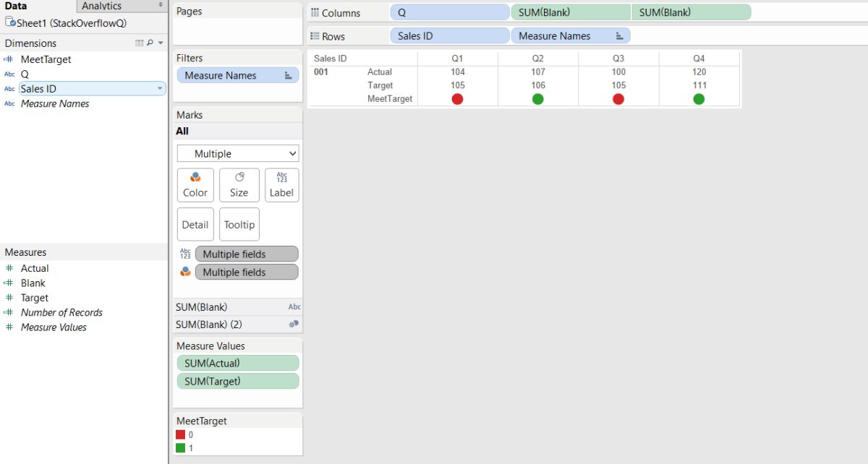Select the Measure Values field
The height and width of the screenshot is (464, 868).
[x=54, y=327]
